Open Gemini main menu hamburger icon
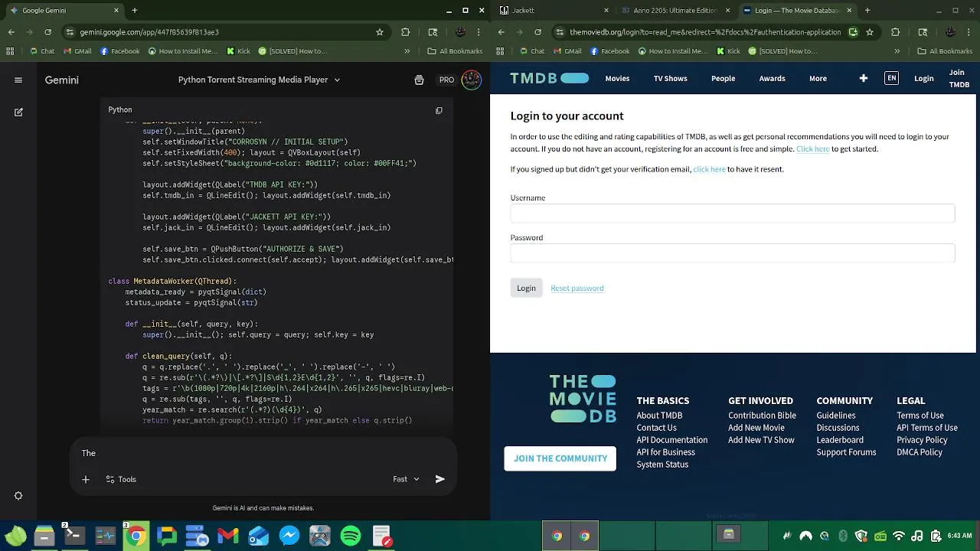This screenshot has height=551, width=980. coord(18,80)
